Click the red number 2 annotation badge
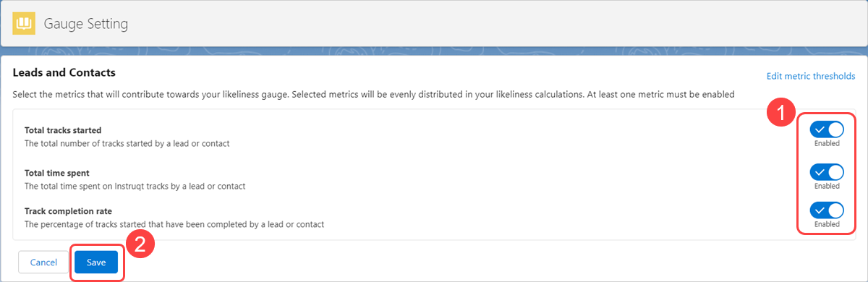 [139, 244]
